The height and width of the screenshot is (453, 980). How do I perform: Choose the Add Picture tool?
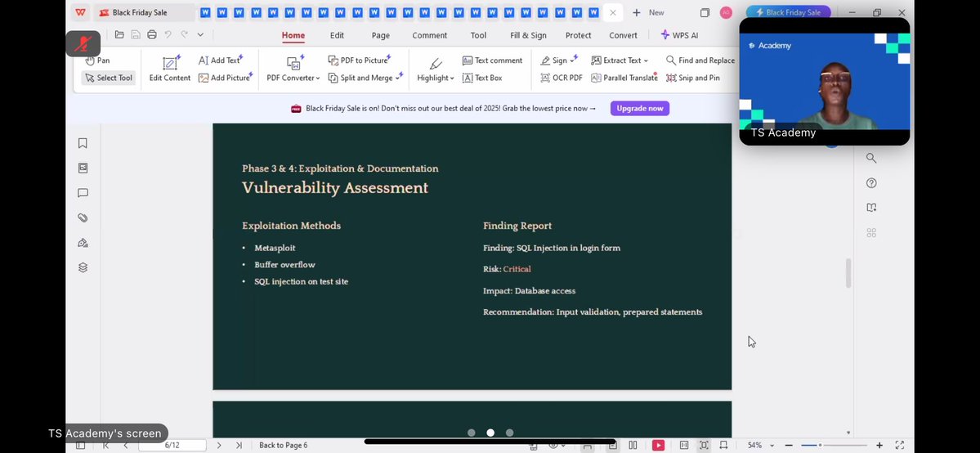tap(225, 78)
